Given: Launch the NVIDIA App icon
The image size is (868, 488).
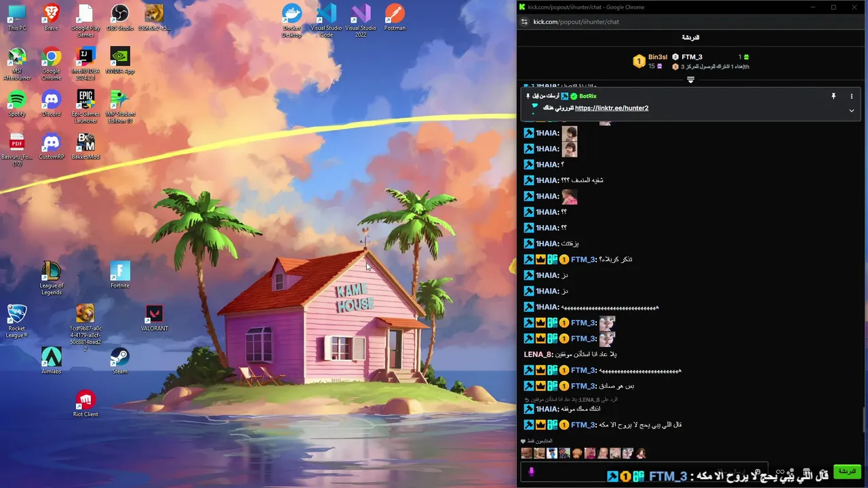Looking at the screenshot, I should [120, 60].
